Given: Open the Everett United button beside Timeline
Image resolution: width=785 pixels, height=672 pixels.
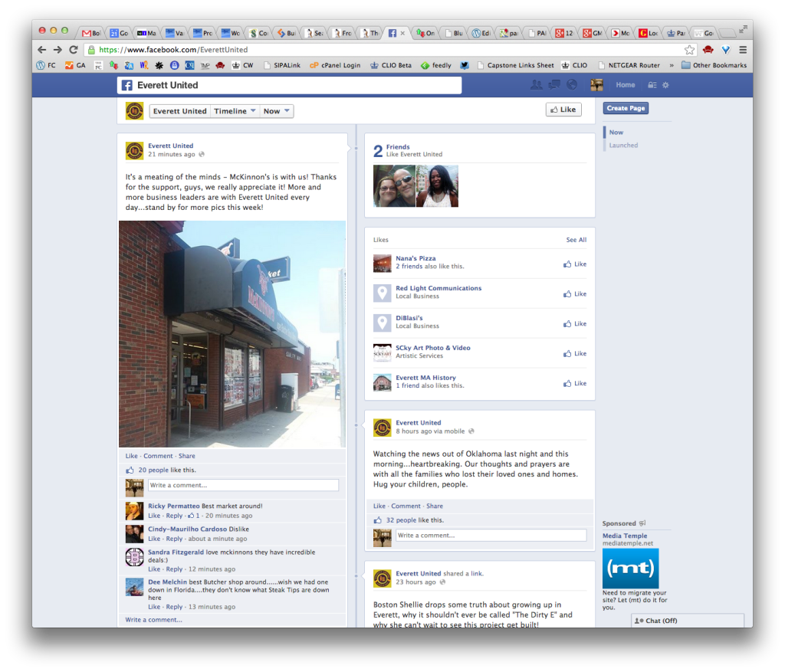Looking at the screenshot, I should (179, 111).
